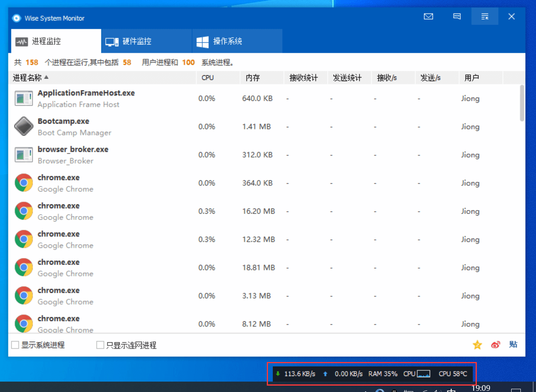
Task: Toggle sort order on the 进程名称 column header
Action: point(25,78)
